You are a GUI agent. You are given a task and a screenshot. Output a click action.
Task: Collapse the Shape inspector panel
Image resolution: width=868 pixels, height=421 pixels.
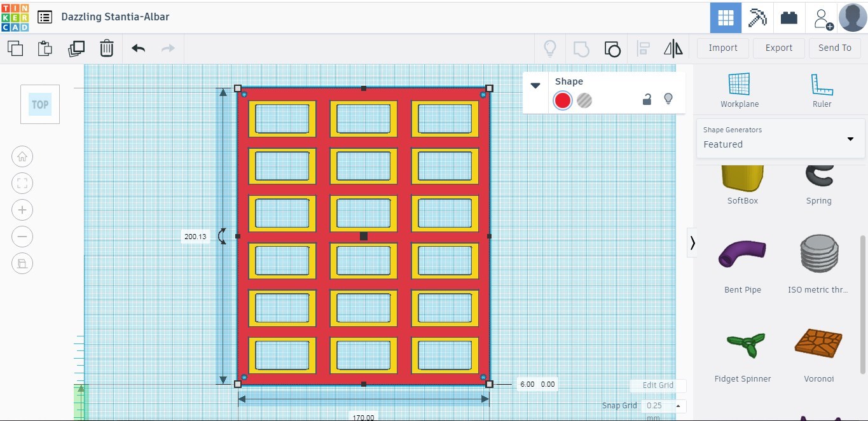coord(535,86)
